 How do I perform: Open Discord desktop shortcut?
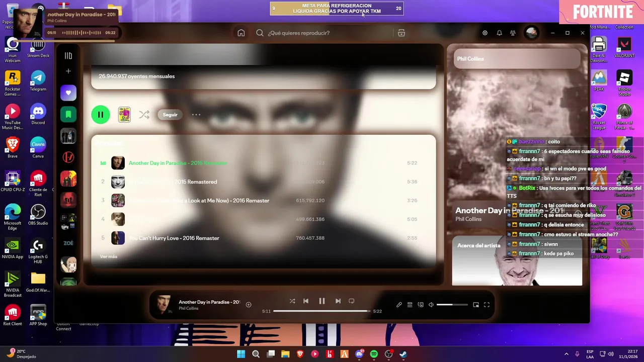tap(38, 115)
